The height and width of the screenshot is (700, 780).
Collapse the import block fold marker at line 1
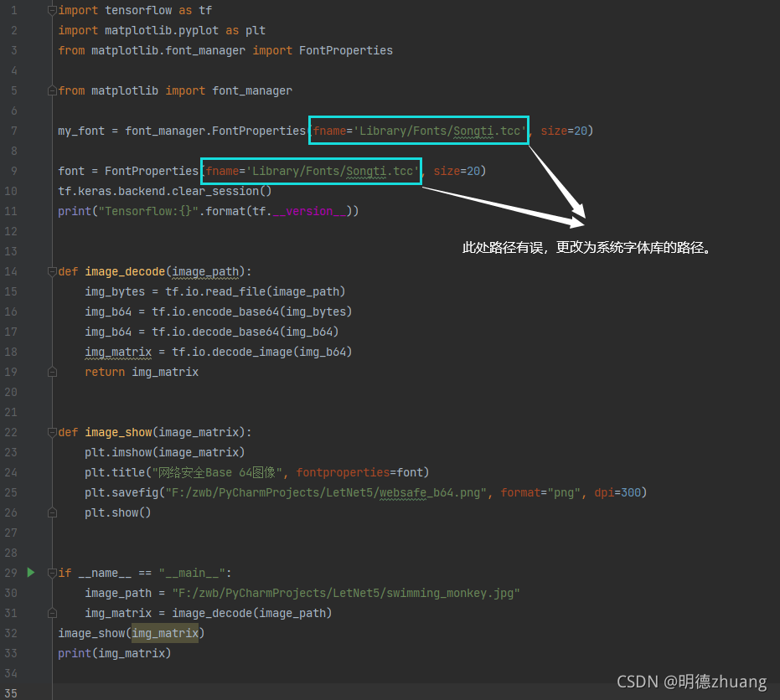point(52,10)
